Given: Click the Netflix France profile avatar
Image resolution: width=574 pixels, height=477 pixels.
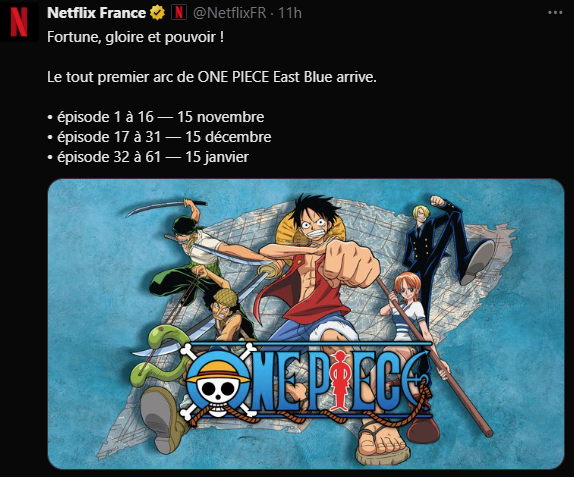Looking at the screenshot, I should click(x=19, y=21).
